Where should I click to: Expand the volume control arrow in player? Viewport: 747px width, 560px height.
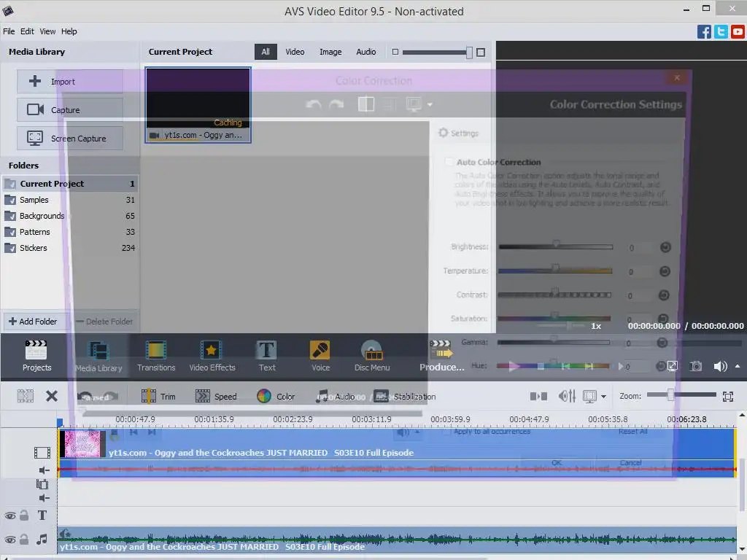pos(738,366)
